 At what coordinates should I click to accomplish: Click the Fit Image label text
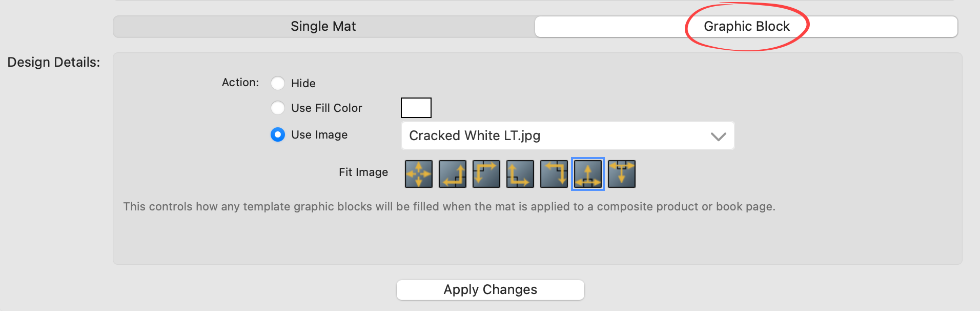coord(363,172)
